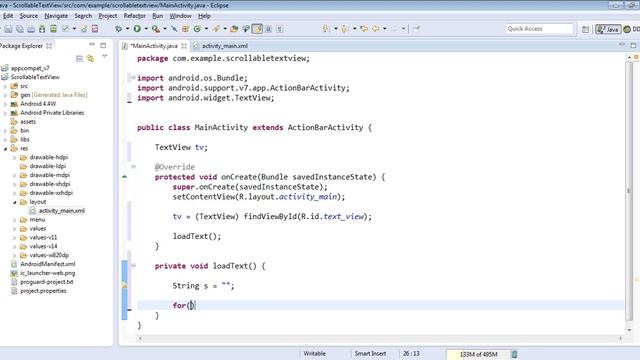Collapse the res folder

coord(5,149)
